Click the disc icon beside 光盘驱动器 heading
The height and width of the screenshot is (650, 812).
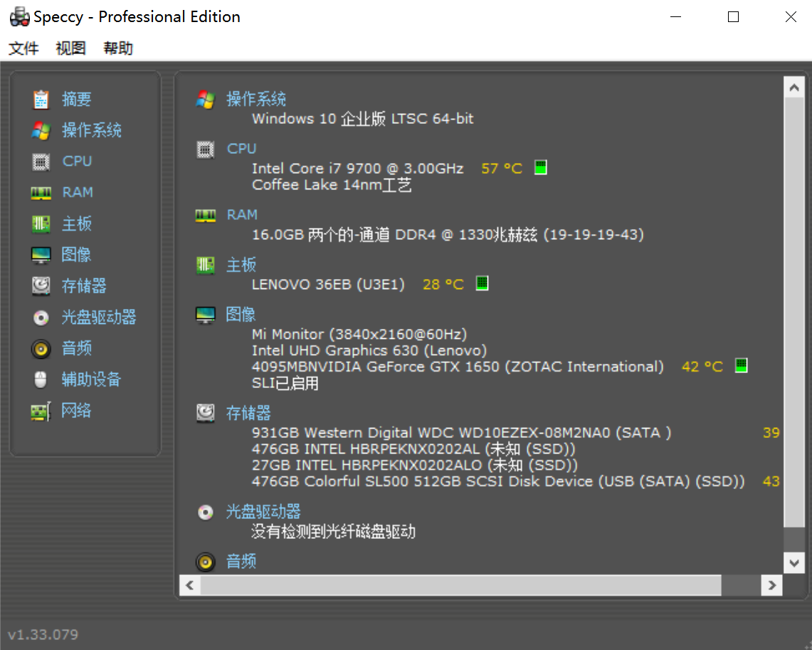[206, 512]
